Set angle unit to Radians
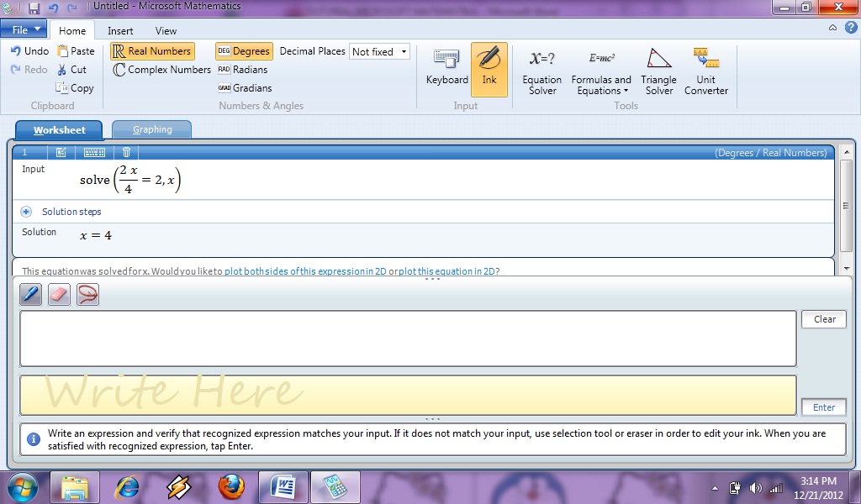The image size is (861, 504). point(243,70)
